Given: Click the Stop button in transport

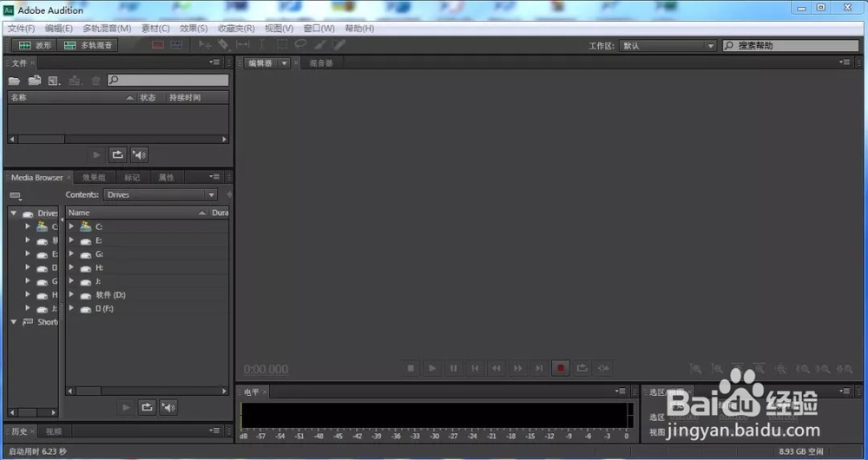Looking at the screenshot, I should tap(411, 368).
